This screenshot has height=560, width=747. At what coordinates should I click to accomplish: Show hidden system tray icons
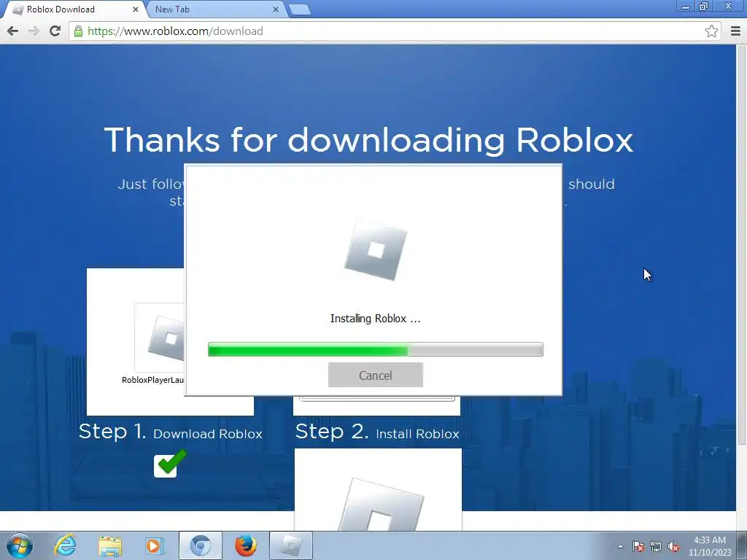click(620, 546)
